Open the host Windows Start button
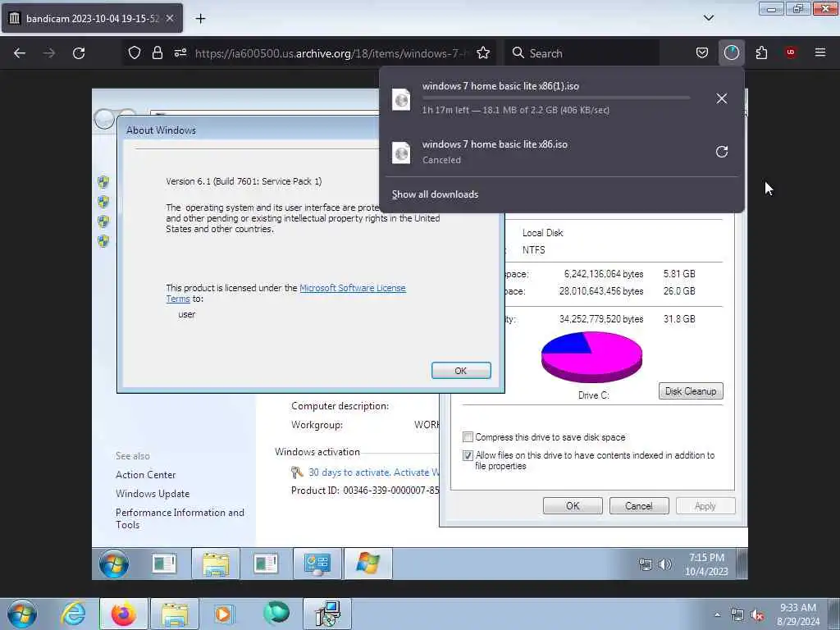The width and height of the screenshot is (840, 630). click(22, 614)
